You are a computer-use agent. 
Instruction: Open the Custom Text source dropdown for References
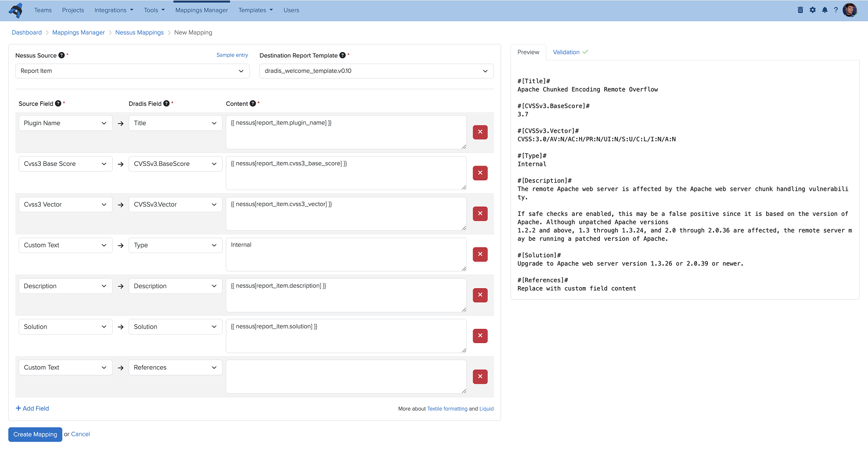(x=65, y=368)
